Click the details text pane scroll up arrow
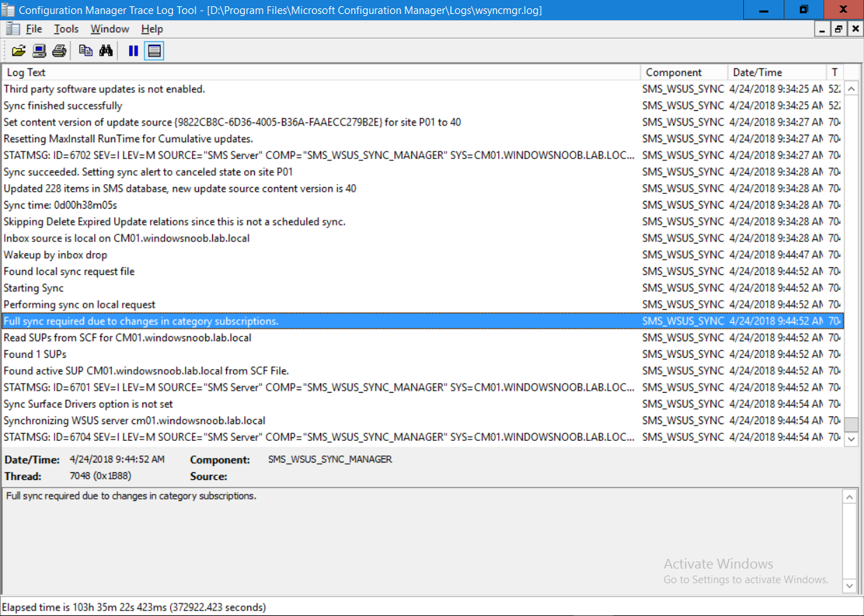 click(x=849, y=497)
